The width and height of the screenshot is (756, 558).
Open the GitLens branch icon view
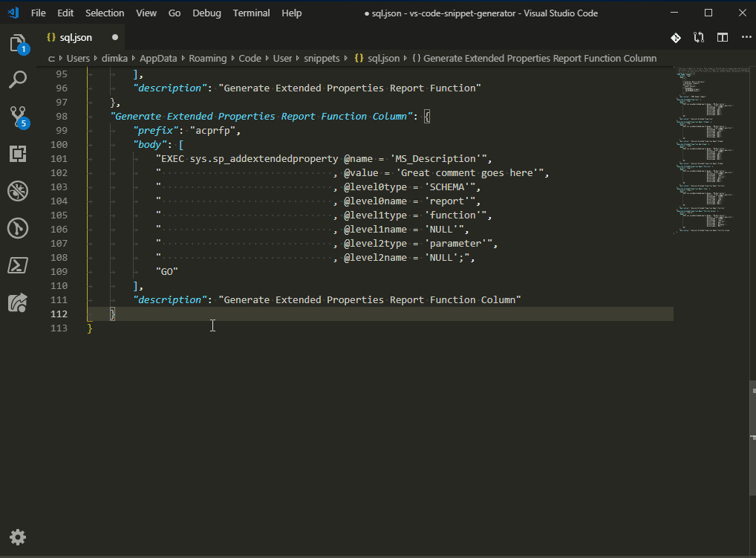click(x=18, y=228)
